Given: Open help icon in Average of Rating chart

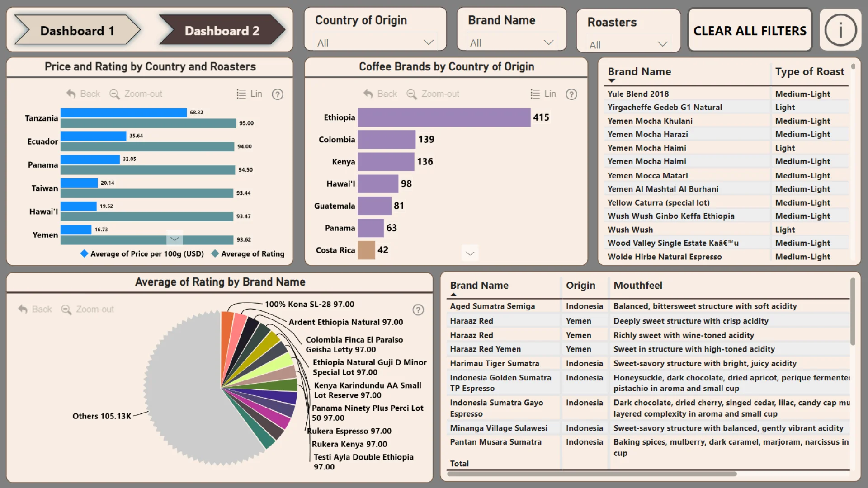Looking at the screenshot, I should click(x=418, y=310).
